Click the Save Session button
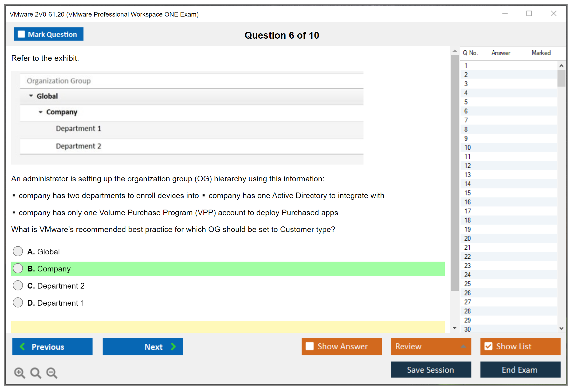The width and height of the screenshot is (574, 392). [431, 370]
